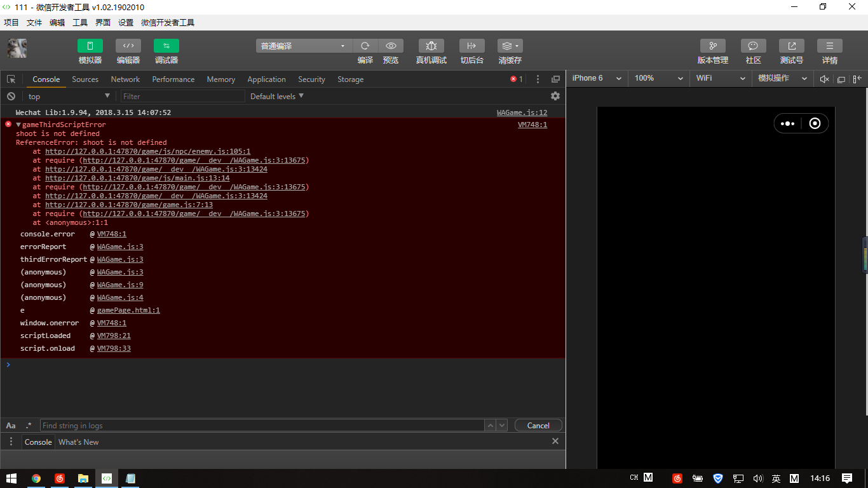
Task: Open the enemy.js:105:1 stack trace link
Action: point(147,151)
